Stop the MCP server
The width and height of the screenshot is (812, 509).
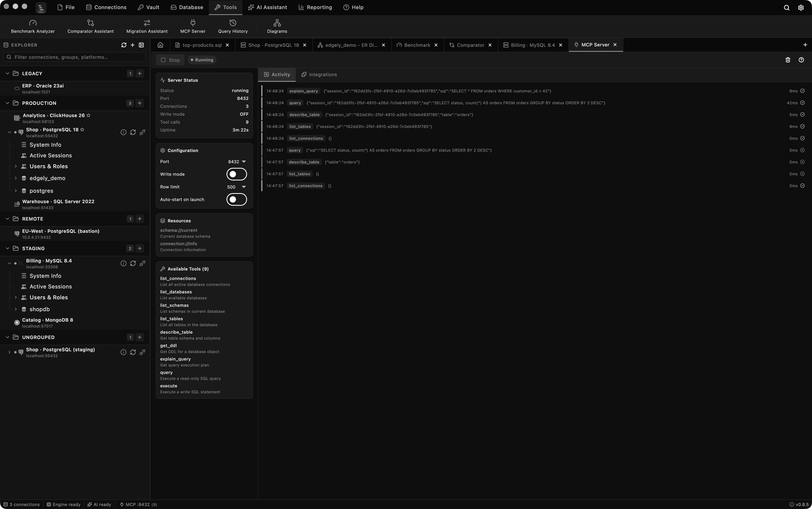point(170,60)
